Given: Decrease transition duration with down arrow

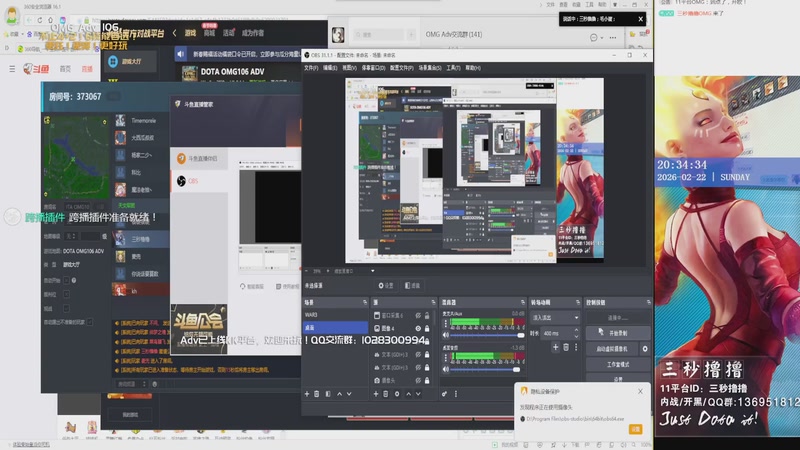Looking at the screenshot, I should coord(576,336).
